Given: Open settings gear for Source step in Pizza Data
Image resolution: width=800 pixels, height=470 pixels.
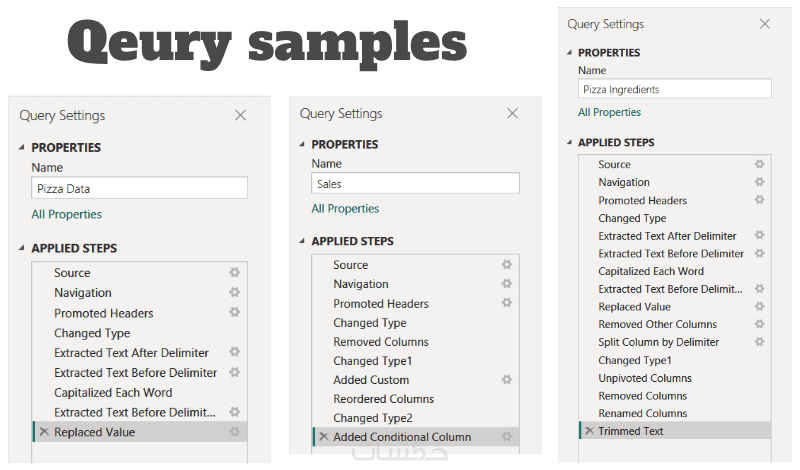Looking at the screenshot, I should (x=234, y=273).
